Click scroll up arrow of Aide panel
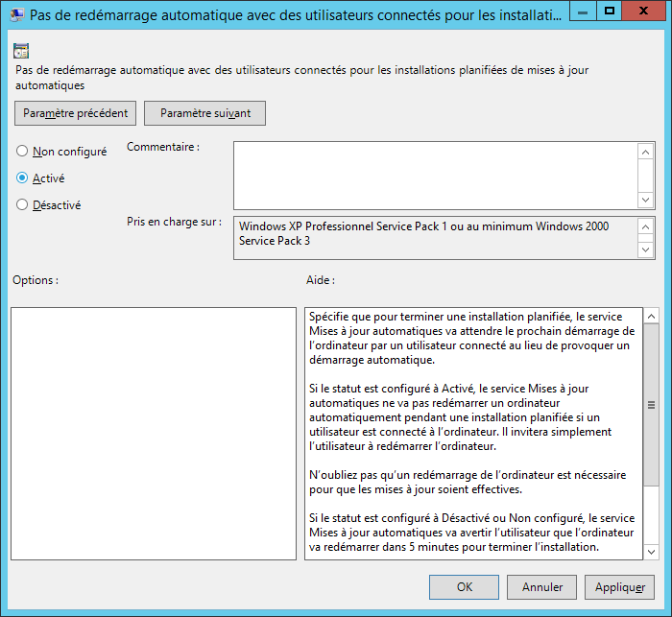 [652, 317]
